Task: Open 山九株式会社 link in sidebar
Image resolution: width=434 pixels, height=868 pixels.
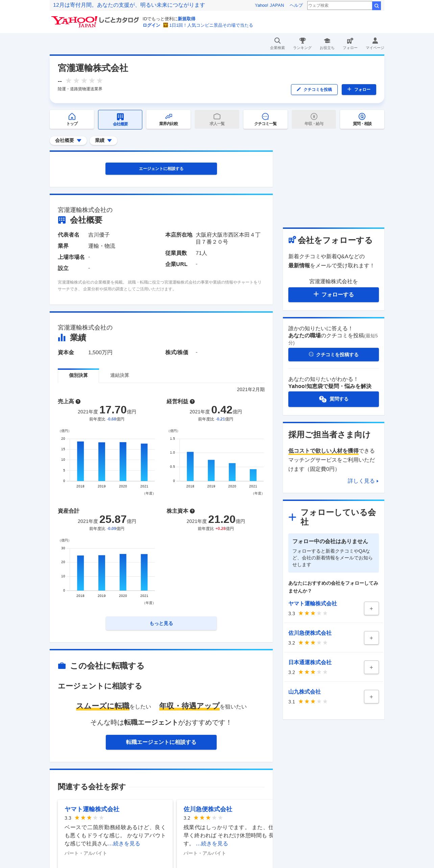Action: click(x=305, y=692)
